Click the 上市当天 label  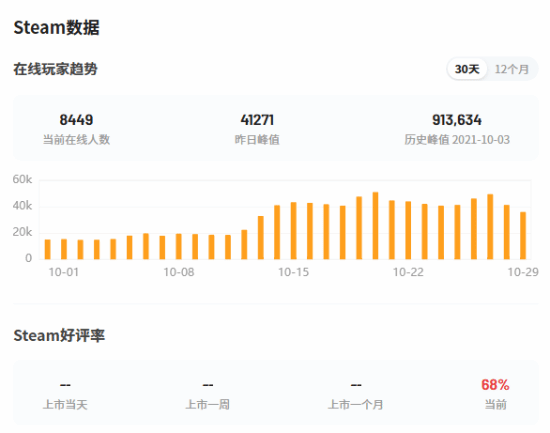tap(65, 405)
